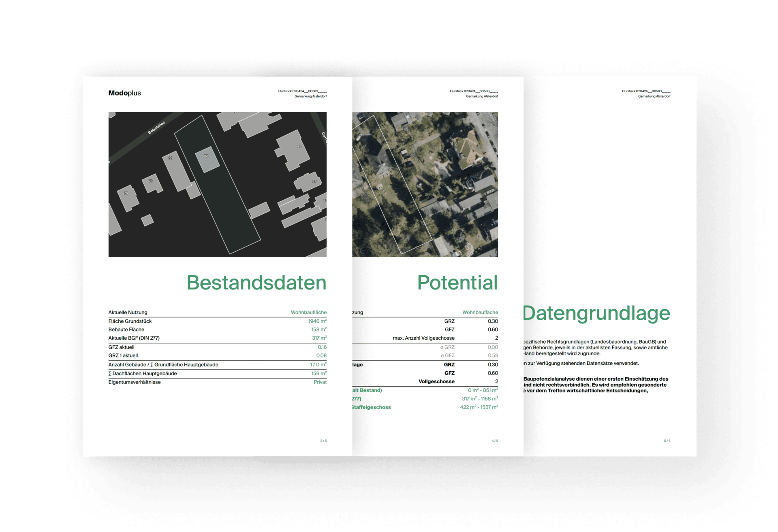This screenshot has width=778, height=532.
Task: Click the Datengrundlage heading
Action: tap(596, 313)
